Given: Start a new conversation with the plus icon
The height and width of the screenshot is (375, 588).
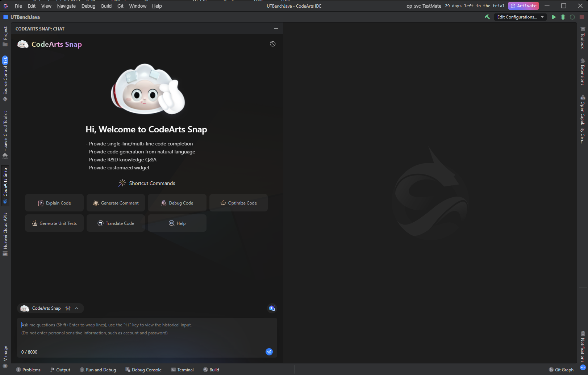Looking at the screenshot, I should (x=272, y=308).
